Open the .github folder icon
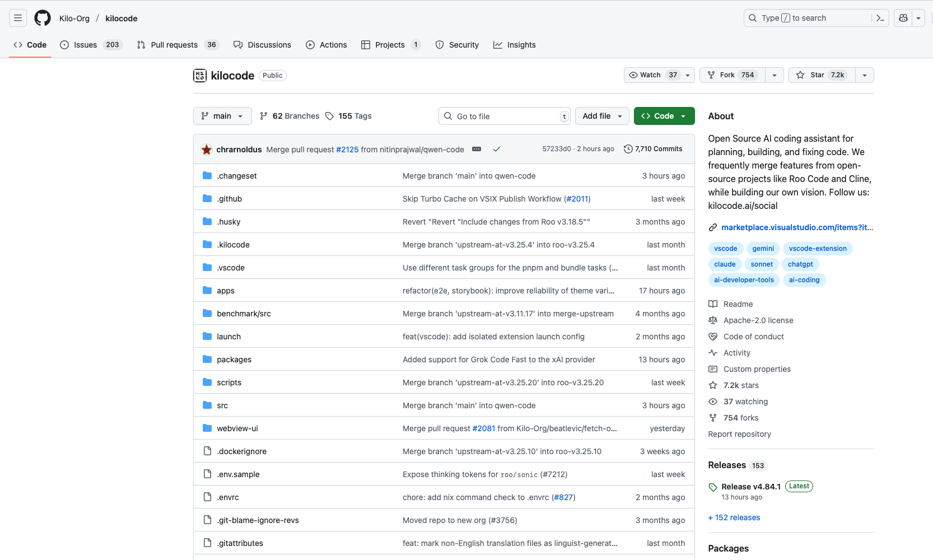The width and height of the screenshot is (933, 560). tap(207, 199)
